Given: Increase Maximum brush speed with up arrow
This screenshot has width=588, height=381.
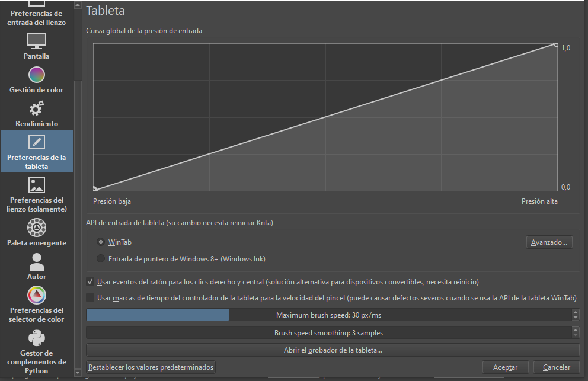Looking at the screenshot, I should tap(576, 312).
